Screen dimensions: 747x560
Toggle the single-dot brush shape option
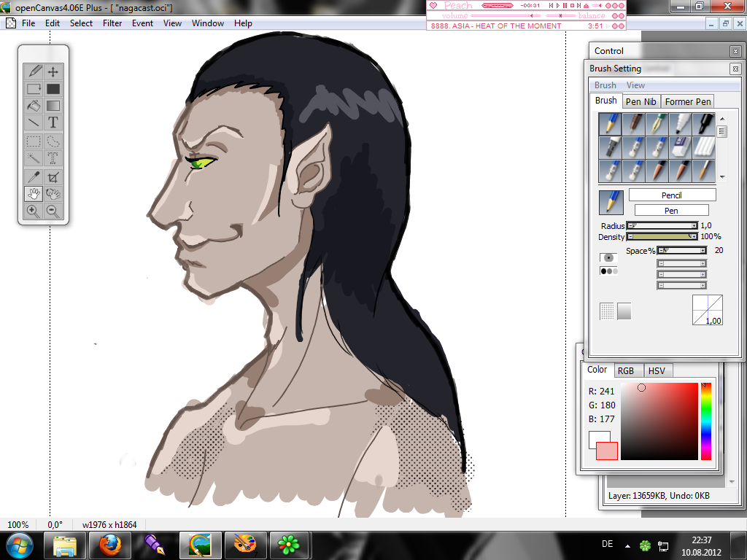[608, 257]
